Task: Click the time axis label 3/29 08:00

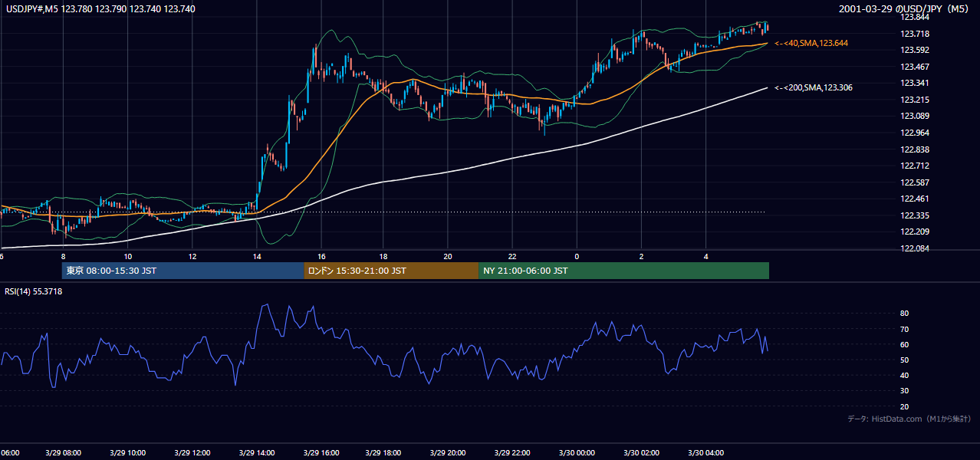Action: coord(64,453)
